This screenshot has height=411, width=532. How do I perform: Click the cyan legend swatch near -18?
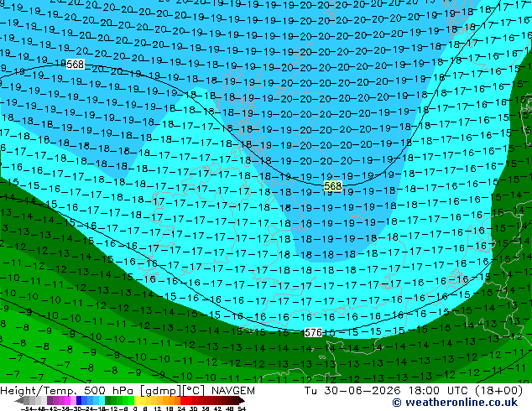coord(102,400)
